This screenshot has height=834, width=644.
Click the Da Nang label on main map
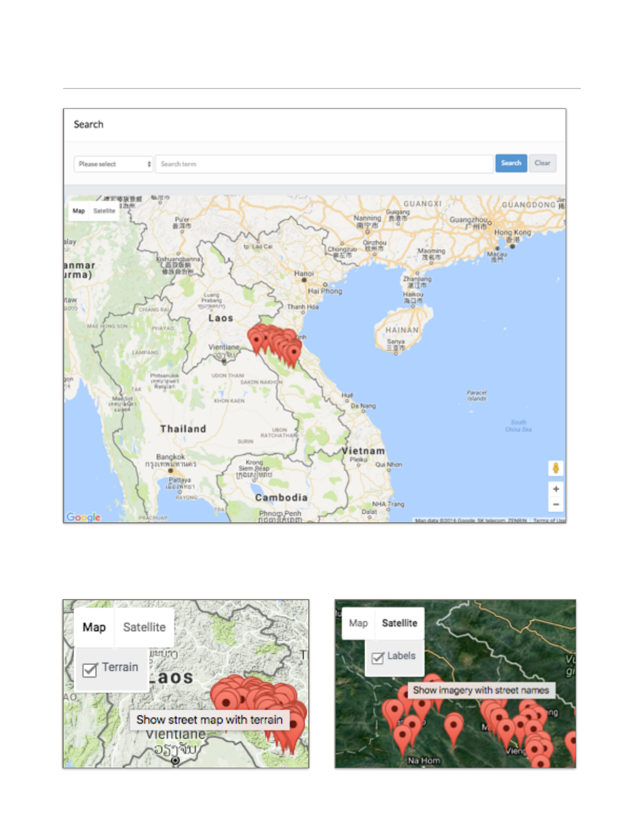coord(363,406)
